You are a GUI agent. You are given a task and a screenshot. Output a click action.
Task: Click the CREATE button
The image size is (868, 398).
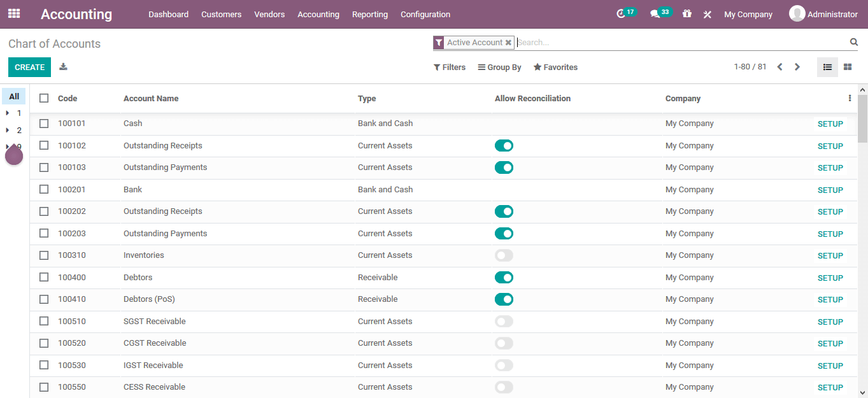29,66
